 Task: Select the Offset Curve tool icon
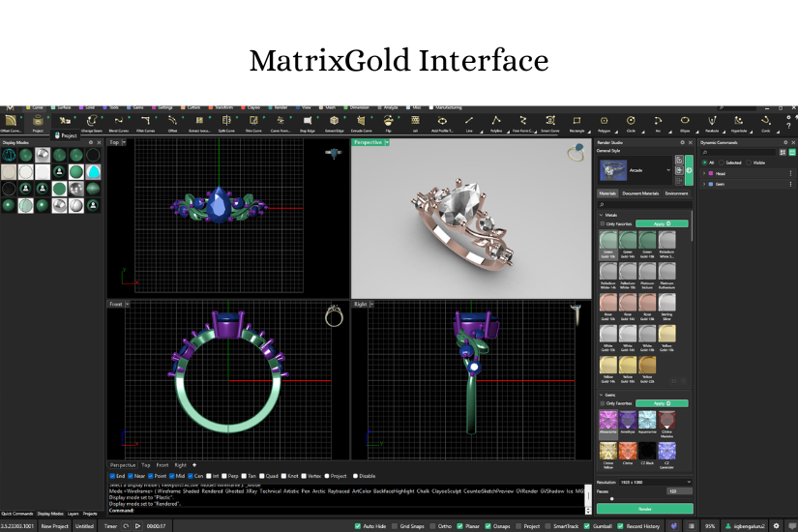click(x=11, y=121)
